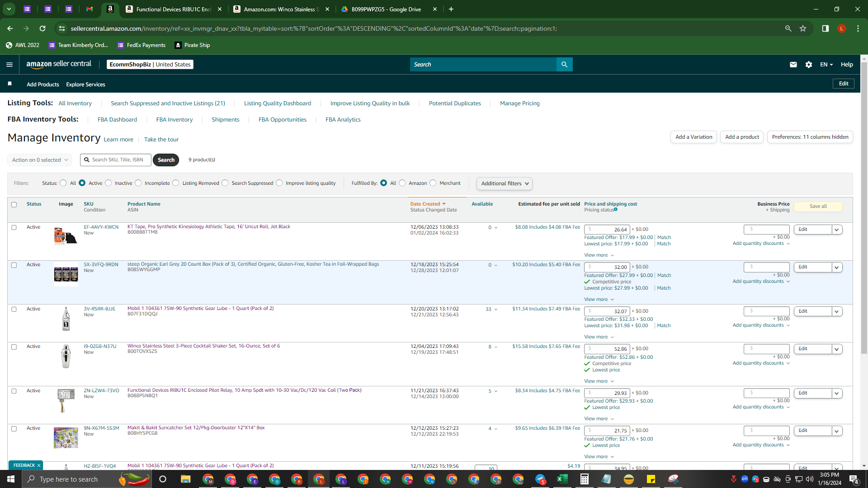Expand available quantity chevron for Mobil 1 (33)
868x488 pixels.
click(x=496, y=310)
